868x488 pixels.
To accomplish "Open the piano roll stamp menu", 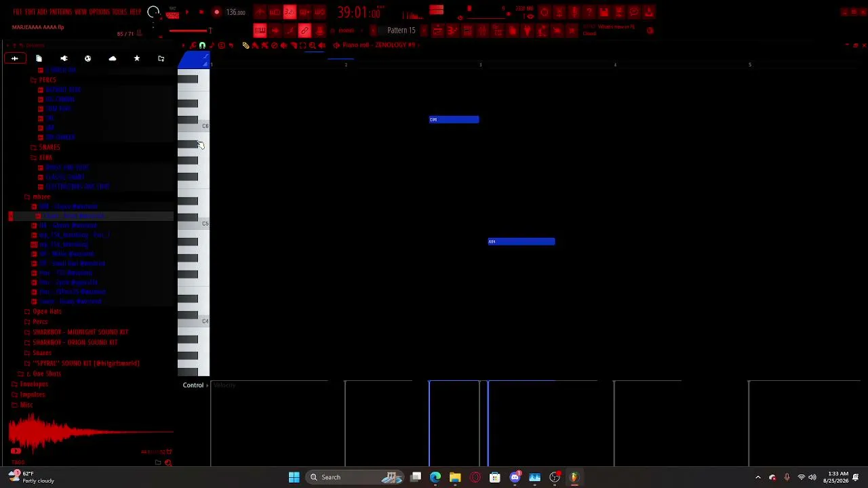I will [221, 45].
